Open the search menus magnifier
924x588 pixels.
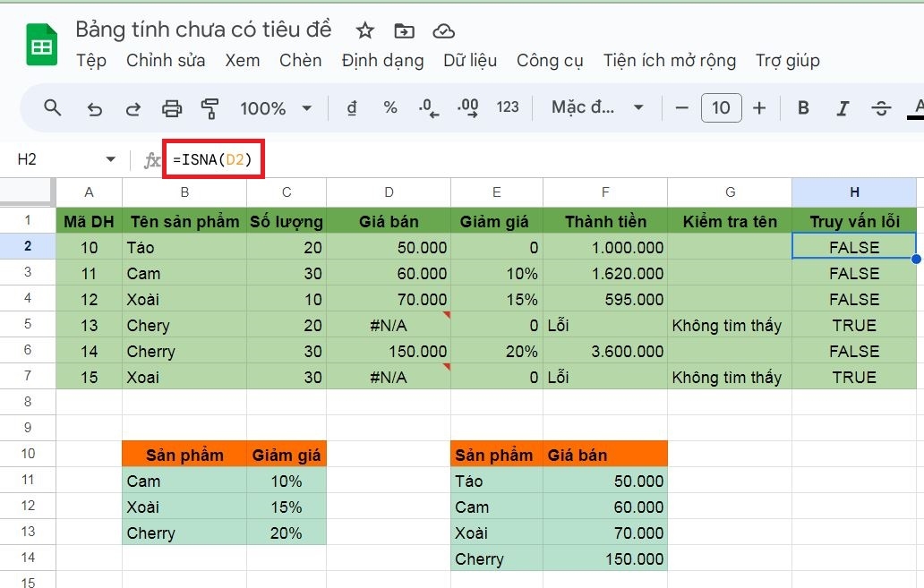[x=53, y=107]
